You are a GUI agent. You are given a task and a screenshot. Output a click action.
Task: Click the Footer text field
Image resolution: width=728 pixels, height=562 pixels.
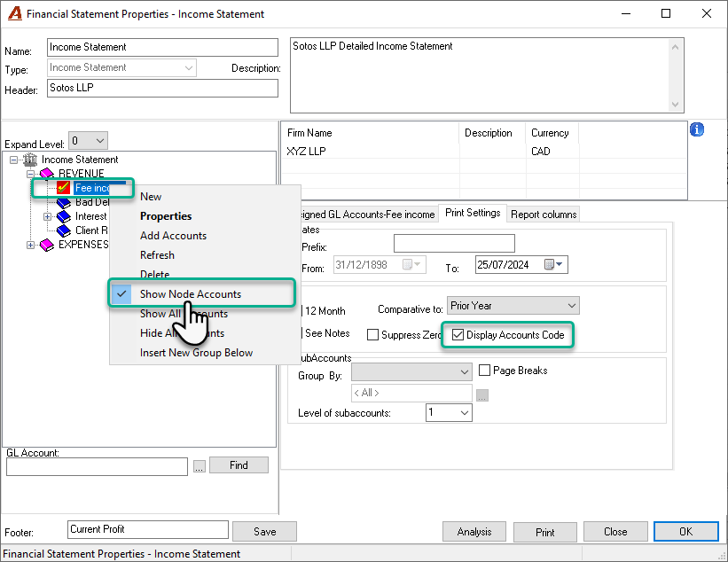(148, 529)
